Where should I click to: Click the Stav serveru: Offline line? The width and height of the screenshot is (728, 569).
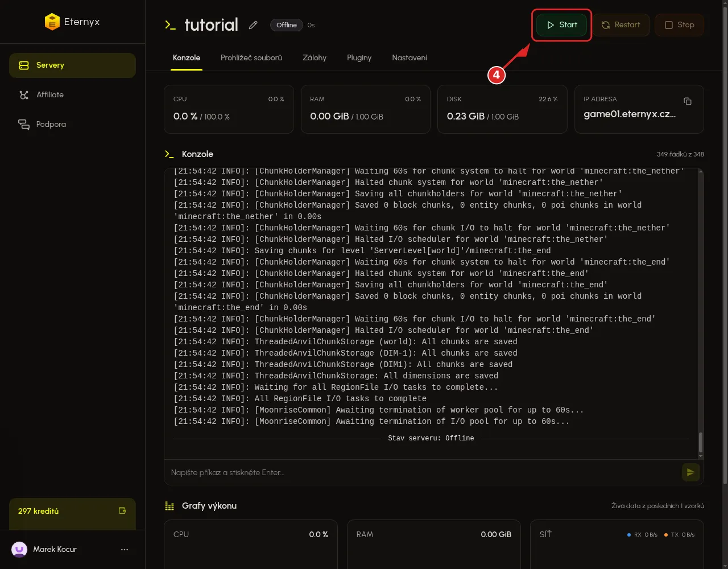pyautogui.click(x=431, y=438)
